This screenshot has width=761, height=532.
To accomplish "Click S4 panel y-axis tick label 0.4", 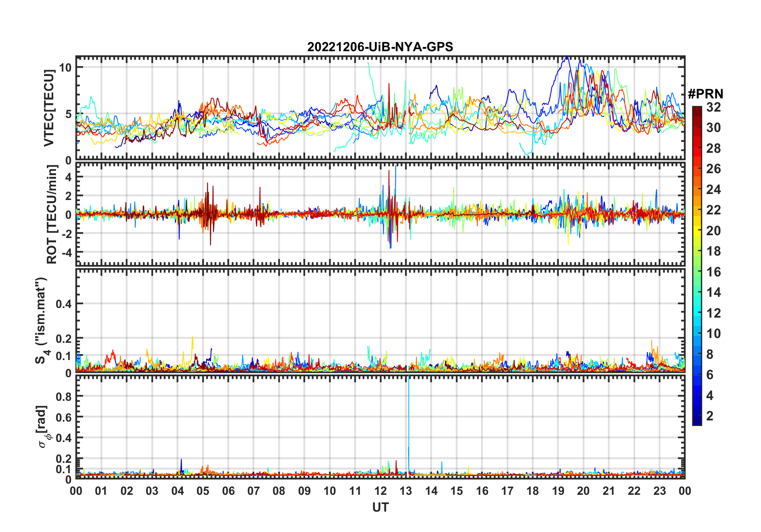I will (64, 304).
